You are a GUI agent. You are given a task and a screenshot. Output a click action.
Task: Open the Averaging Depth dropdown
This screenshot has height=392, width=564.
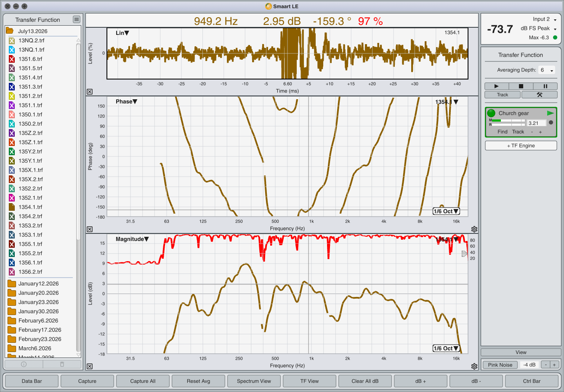[x=547, y=70]
